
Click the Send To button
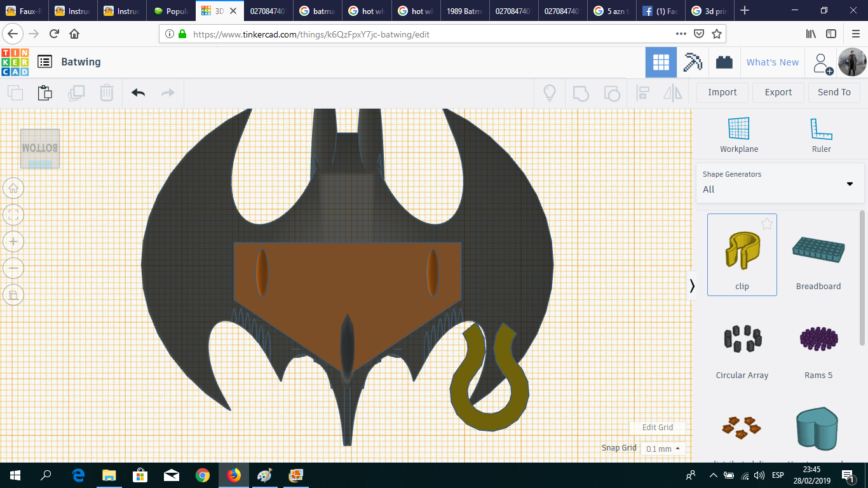tap(834, 92)
